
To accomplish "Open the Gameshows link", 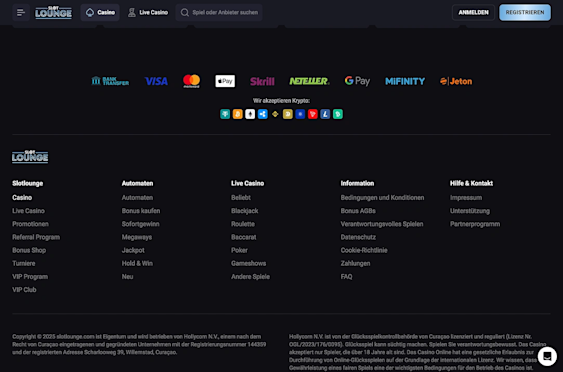I will (249, 264).
